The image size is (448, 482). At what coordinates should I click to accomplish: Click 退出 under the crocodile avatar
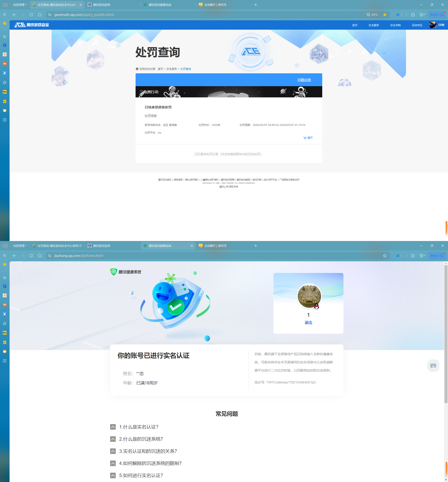click(x=308, y=323)
